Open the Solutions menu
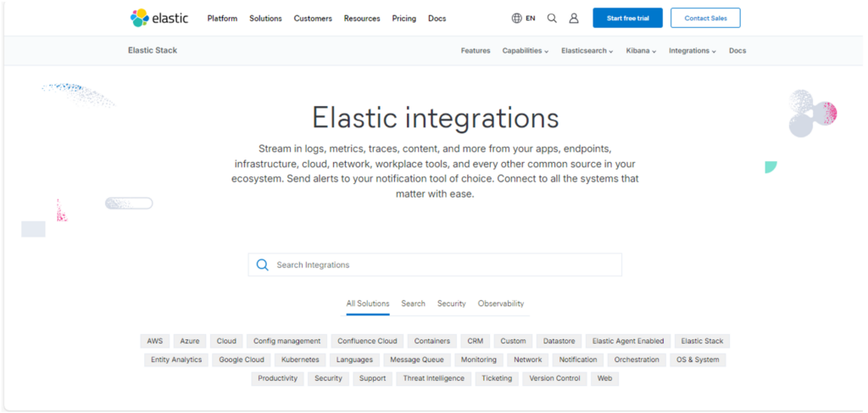The height and width of the screenshot is (413, 868). (x=265, y=19)
